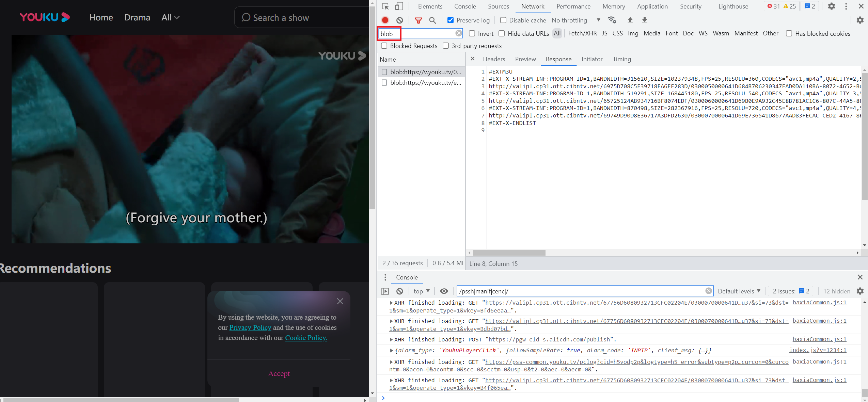
Task: Click the stop recording network log icon
Action: [x=385, y=20]
